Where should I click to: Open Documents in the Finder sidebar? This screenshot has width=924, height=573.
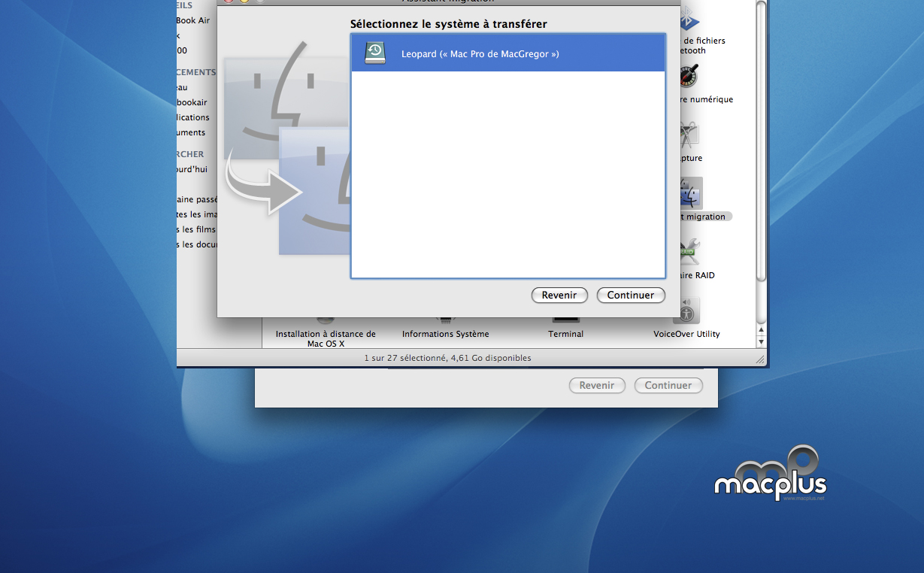click(x=191, y=132)
